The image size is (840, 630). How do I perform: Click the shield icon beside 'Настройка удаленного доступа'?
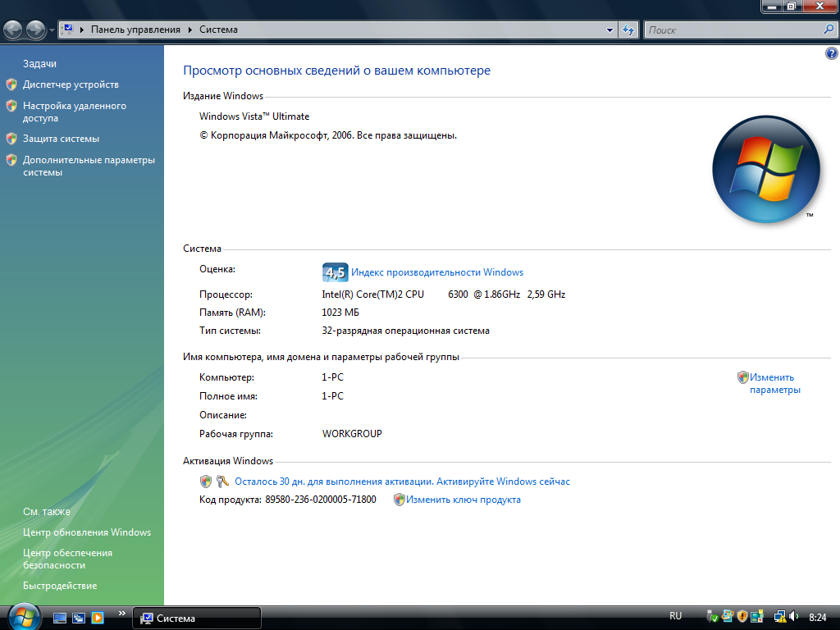(x=11, y=106)
